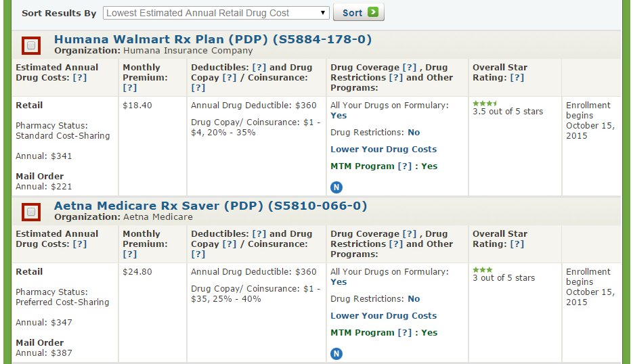Open Humana's Monthly Premium help link
The image size is (633, 364).
pos(130,87)
